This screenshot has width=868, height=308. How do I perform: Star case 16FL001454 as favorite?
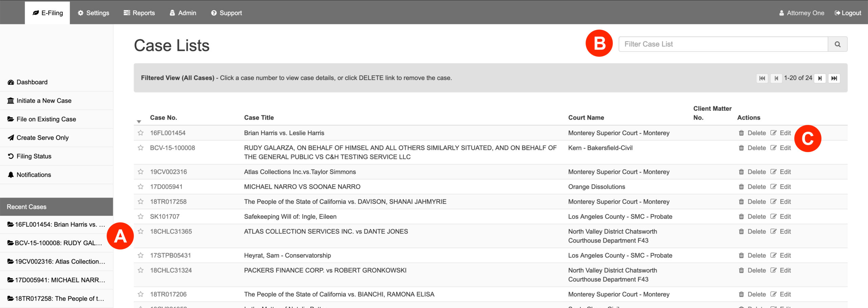pos(140,133)
